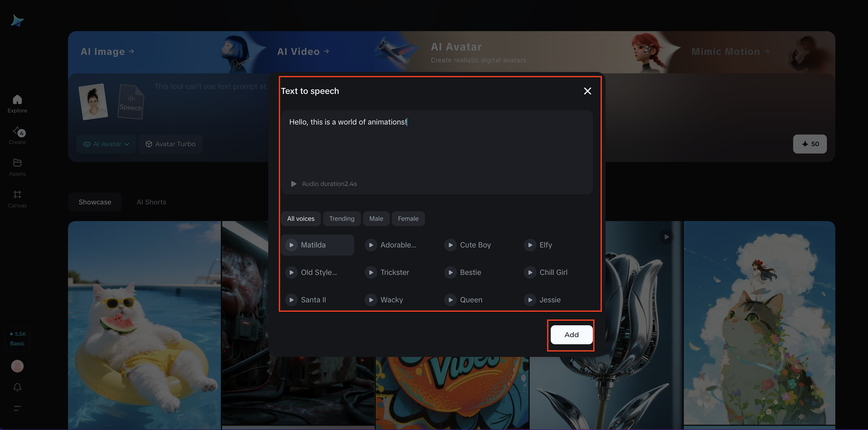Preview the Trickster voice
The image size is (868, 430).
coord(371,272)
